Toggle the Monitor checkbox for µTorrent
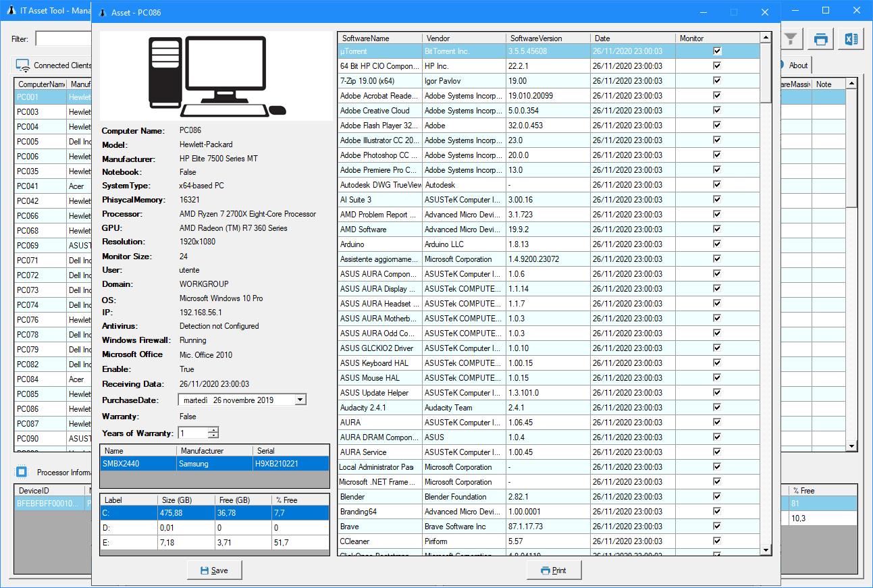873x588 pixels. pos(717,51)
